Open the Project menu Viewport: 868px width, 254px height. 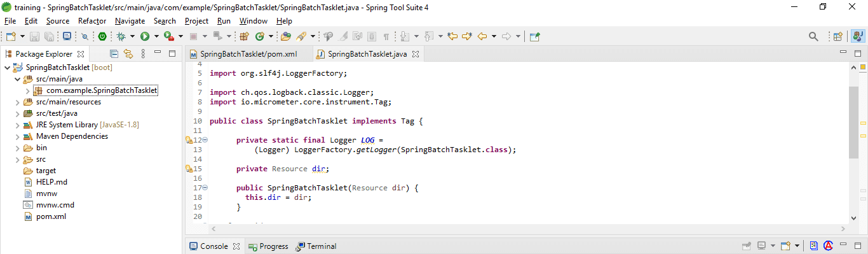pos(197,21)
